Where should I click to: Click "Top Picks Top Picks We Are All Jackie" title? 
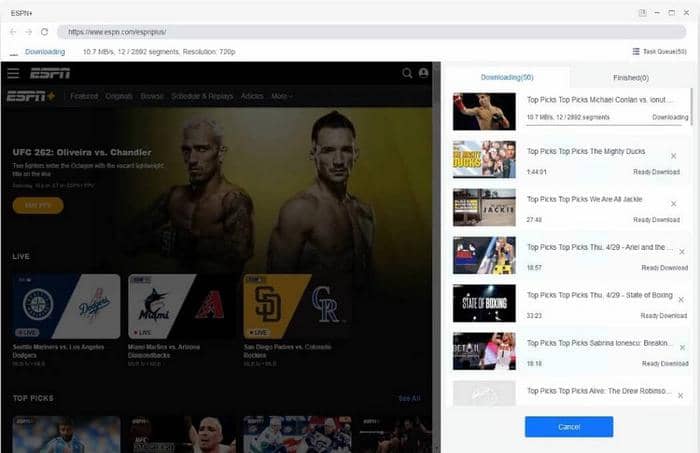(x=584, y=199)
